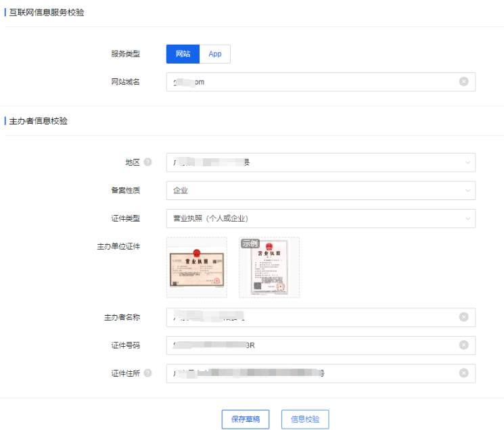Clear the 网站域名 field with its X icon

click(x=463, y=82)
